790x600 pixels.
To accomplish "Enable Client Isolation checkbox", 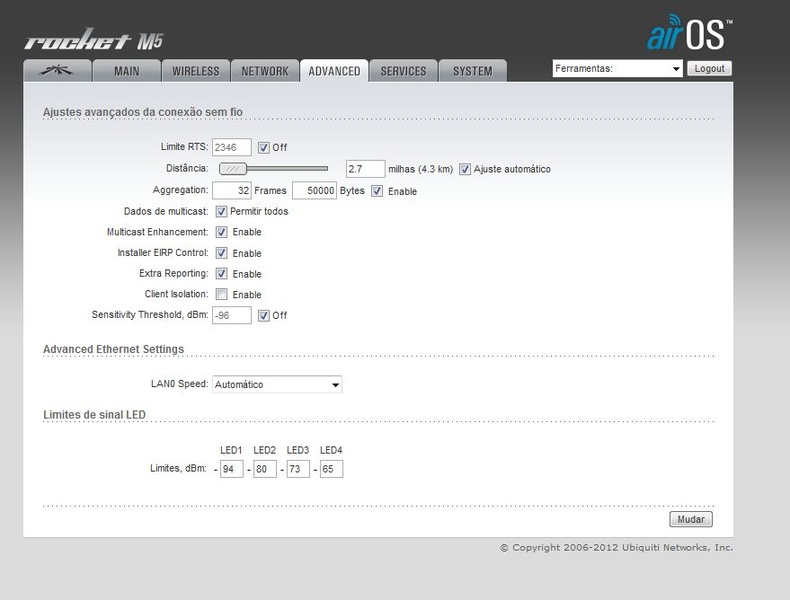I will coord(221,294).
